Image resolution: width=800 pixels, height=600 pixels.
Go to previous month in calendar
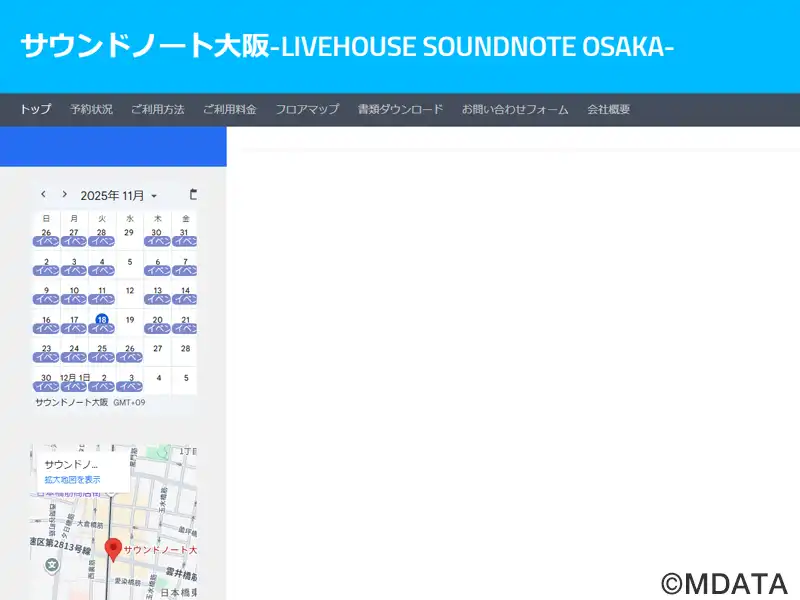[x=43, y=194]
